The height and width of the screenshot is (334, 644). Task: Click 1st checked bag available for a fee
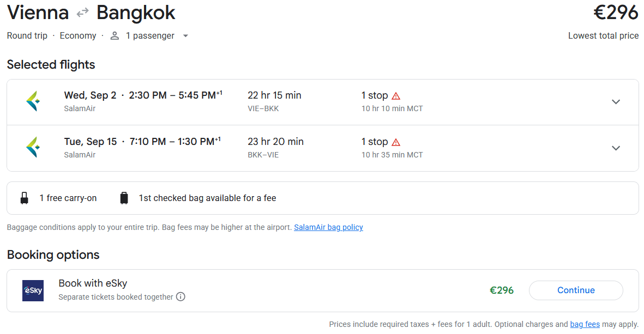point(207,198)
